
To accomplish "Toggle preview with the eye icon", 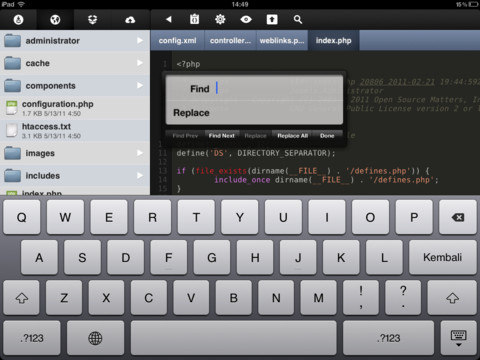I will point(246,19).
